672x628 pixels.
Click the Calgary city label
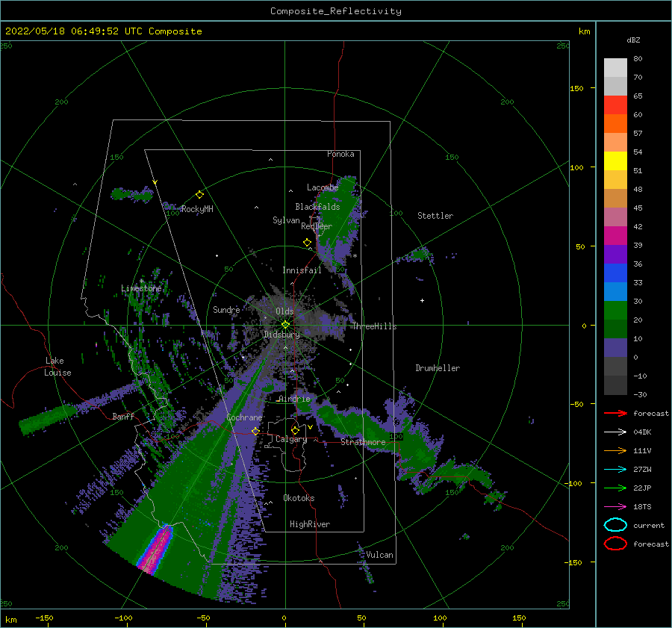pyautogui.click(x=291, y=439)
